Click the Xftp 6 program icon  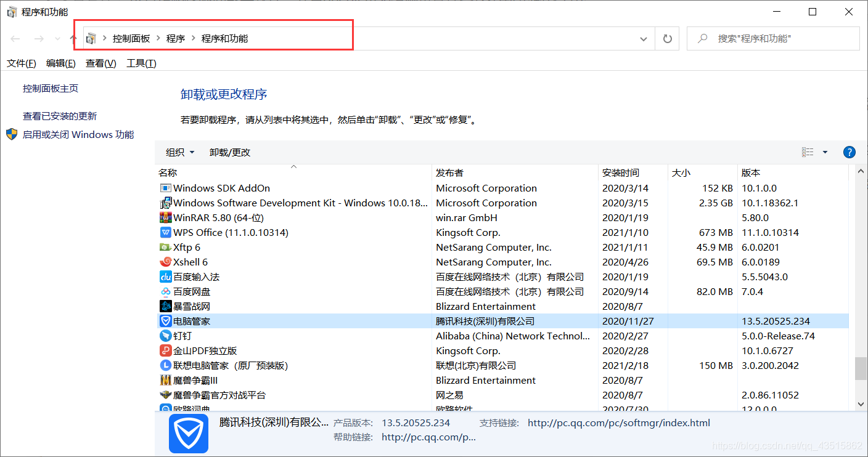coord(165,247)
